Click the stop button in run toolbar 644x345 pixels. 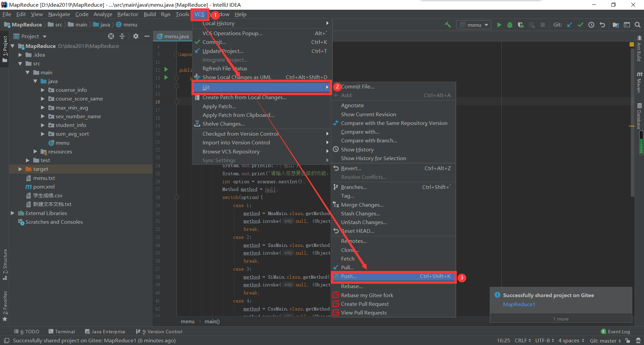[543, 25]
